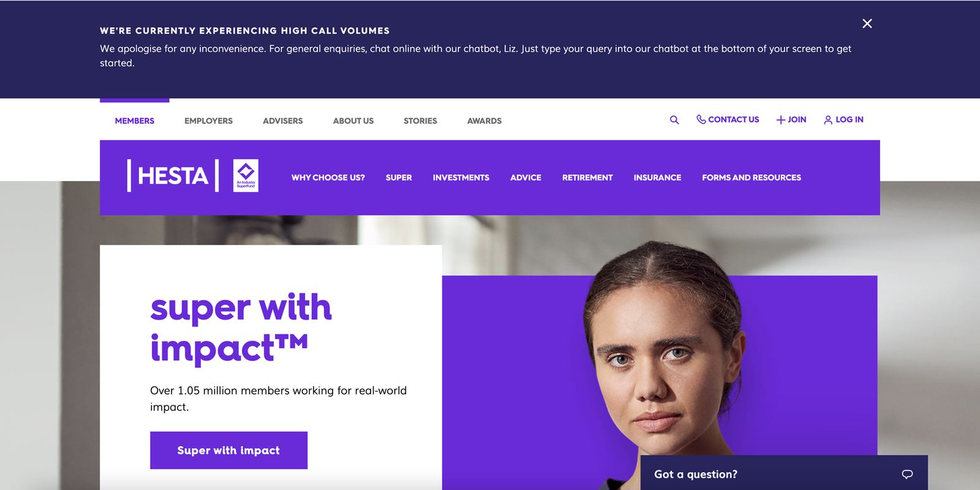Click the Super with impact button
980x490 pixels.
pyautogui.click(x=228, y=450)
